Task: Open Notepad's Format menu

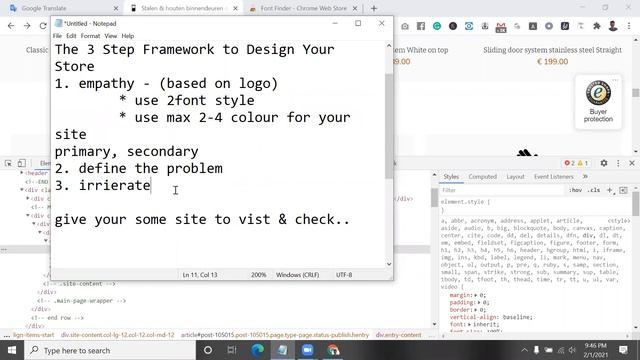Action: pyautogui.click(x=90, y=36)
